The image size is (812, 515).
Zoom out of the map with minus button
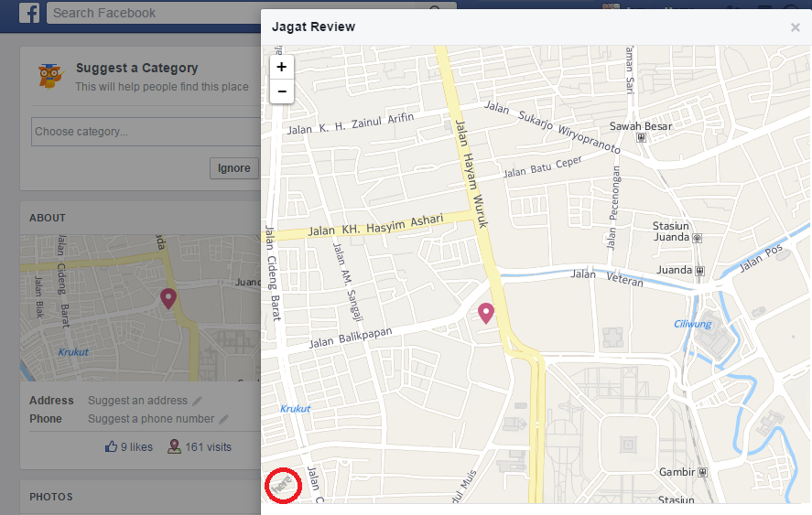(x=281, y=91)
